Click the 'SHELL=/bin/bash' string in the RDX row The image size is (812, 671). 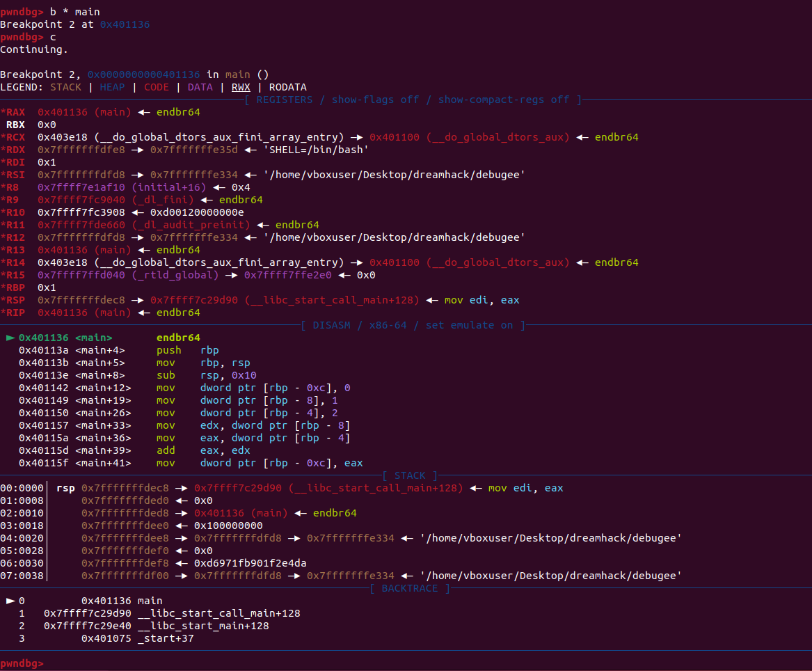point(316,150)
